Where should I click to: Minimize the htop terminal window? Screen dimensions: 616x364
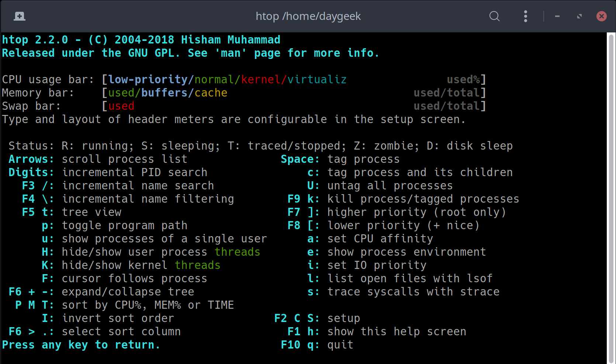click(x=557, y=16)
